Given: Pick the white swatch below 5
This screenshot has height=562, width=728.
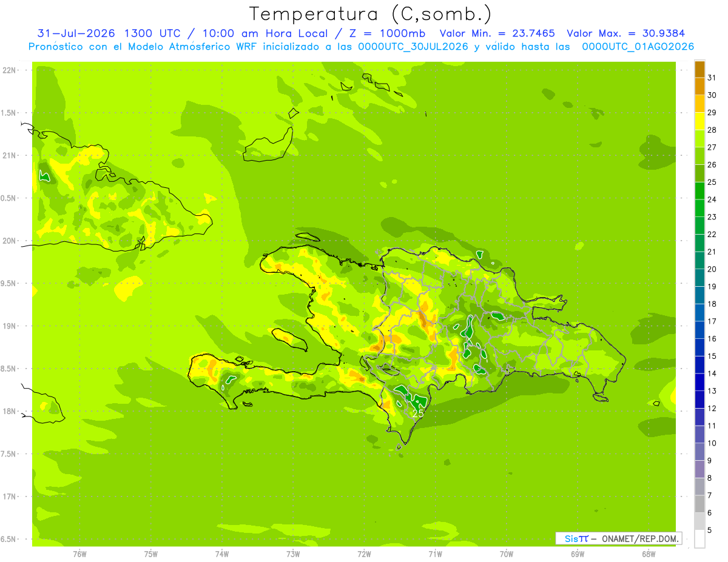Looking at the screenshot, I should coord(699,539).
